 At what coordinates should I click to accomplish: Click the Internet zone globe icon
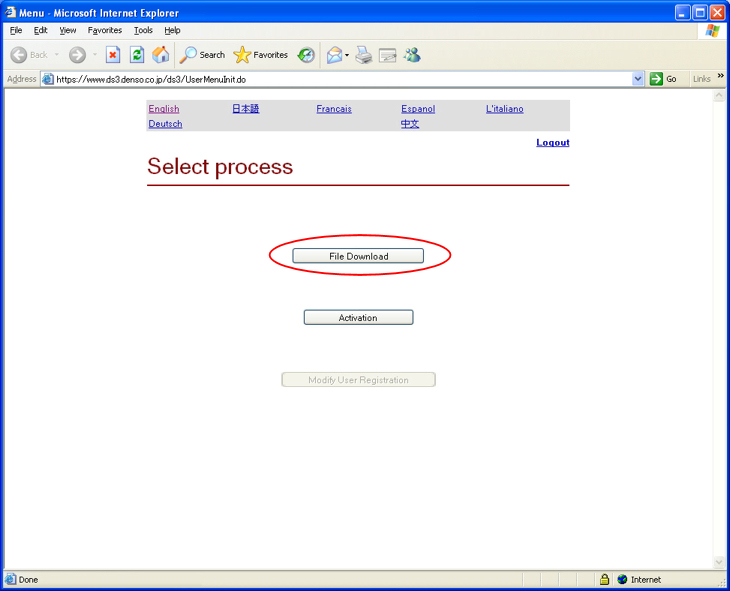point(622,579)
